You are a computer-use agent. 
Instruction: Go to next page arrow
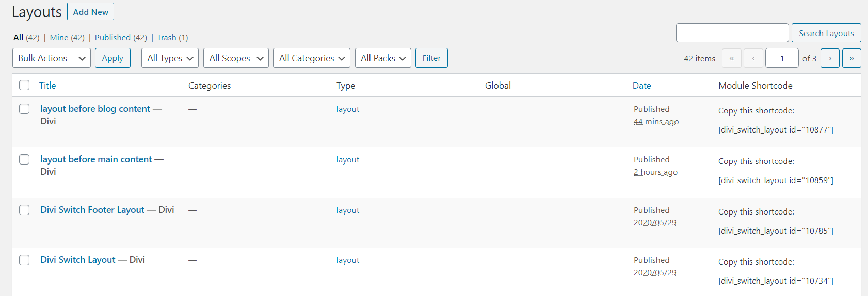(x=830, y=58)
